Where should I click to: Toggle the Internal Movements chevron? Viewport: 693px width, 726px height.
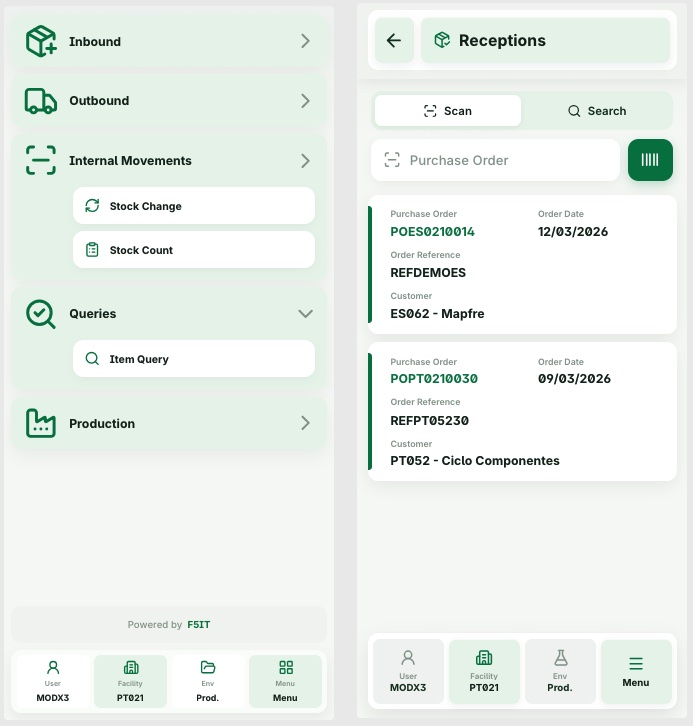pos(305,161)
